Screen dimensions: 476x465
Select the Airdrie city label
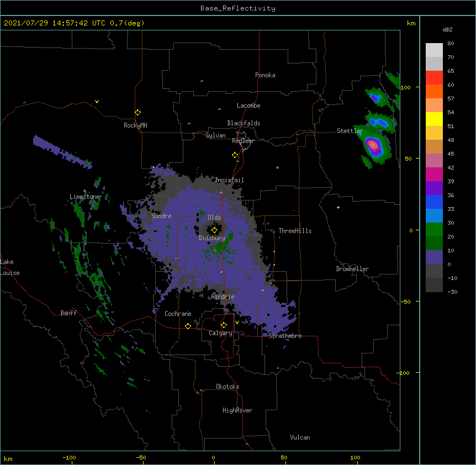(x=223, y=297)
